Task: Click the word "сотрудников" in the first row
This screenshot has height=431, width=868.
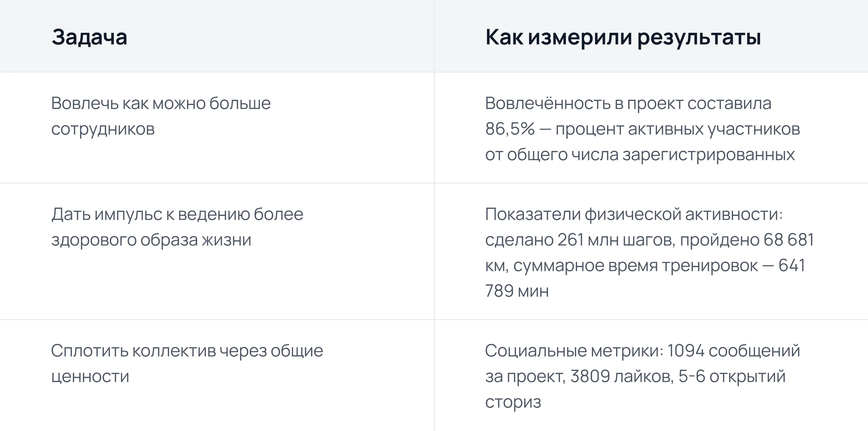Action: (103, 129)
